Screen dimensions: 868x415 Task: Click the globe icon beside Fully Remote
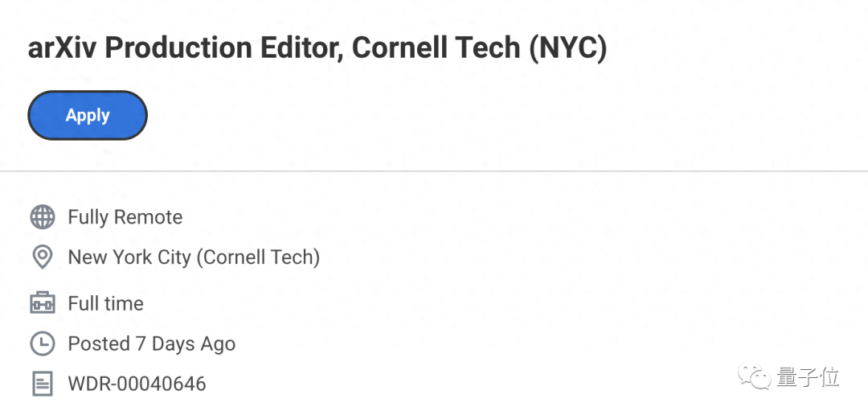coord(42,217)
